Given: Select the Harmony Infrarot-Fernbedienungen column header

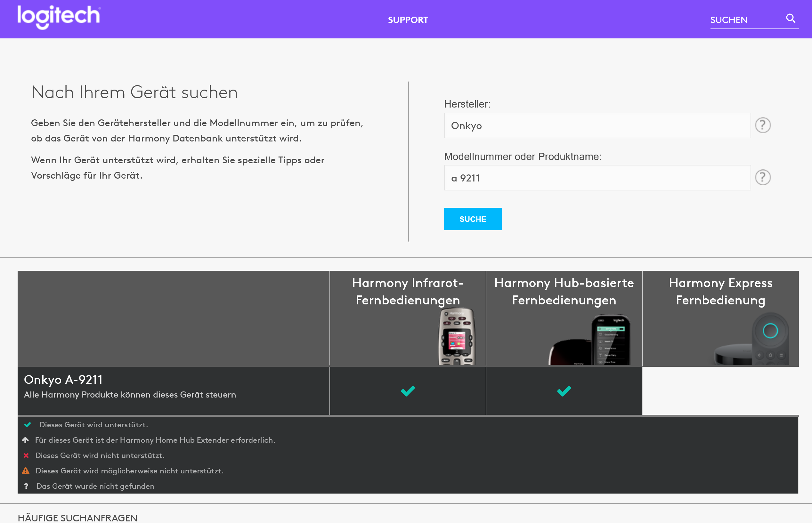Looking at the screenshot, I should coord(408,291).
